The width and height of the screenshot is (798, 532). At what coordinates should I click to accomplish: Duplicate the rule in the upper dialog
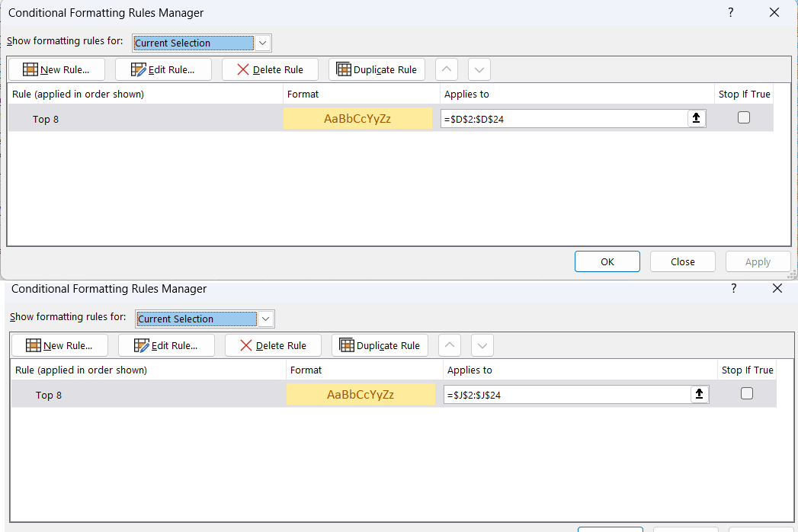click(377, 70)
